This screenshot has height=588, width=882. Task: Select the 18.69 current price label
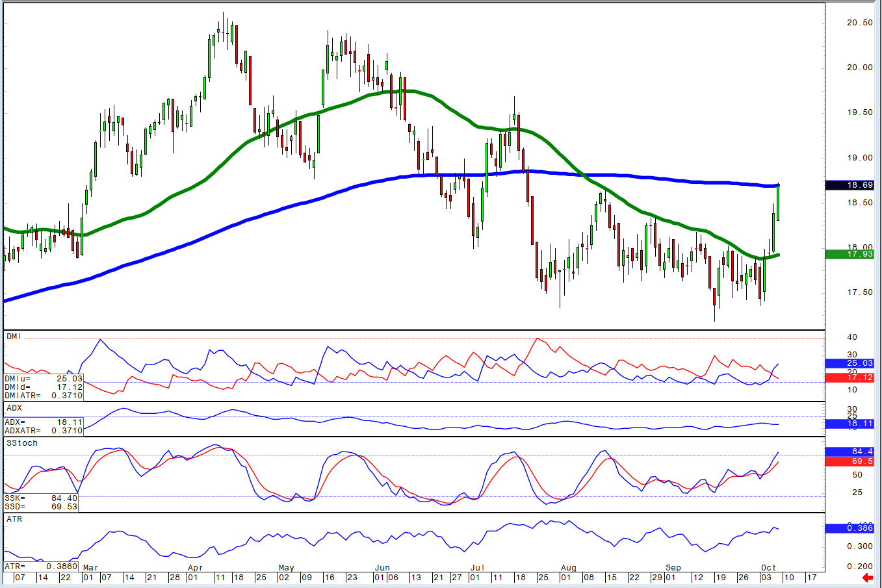click(x=850, y=185)
